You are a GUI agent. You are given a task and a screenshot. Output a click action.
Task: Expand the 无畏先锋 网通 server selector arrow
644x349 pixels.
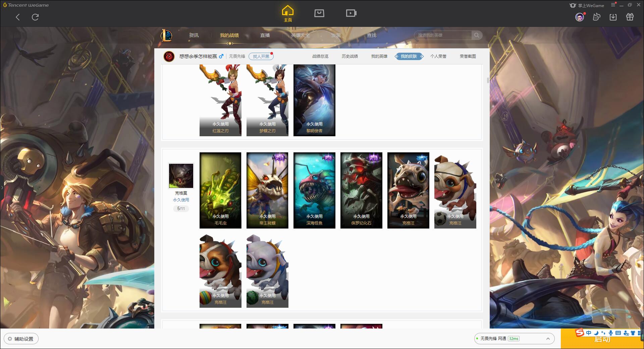click(x=548, y=339)
